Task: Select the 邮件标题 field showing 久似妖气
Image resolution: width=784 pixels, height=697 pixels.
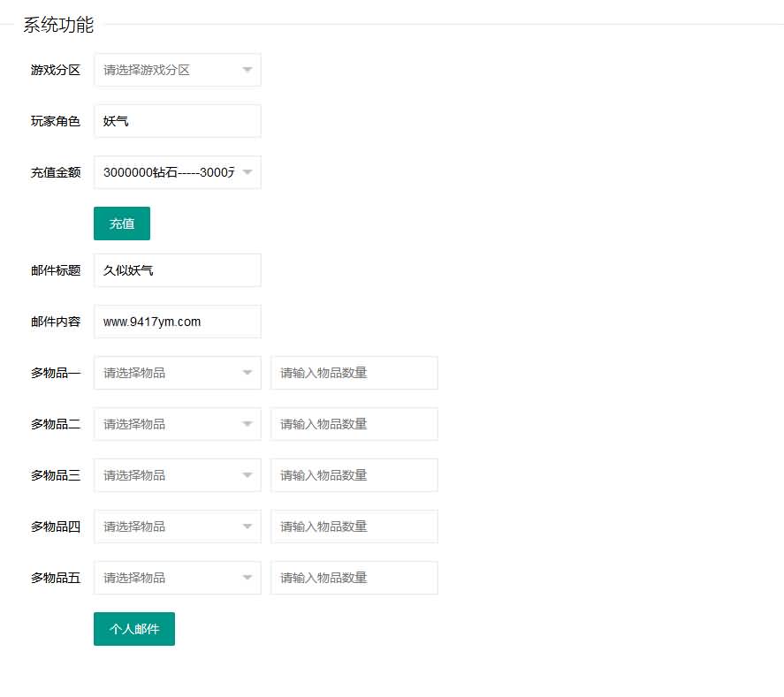Action: tap(177, 269)
